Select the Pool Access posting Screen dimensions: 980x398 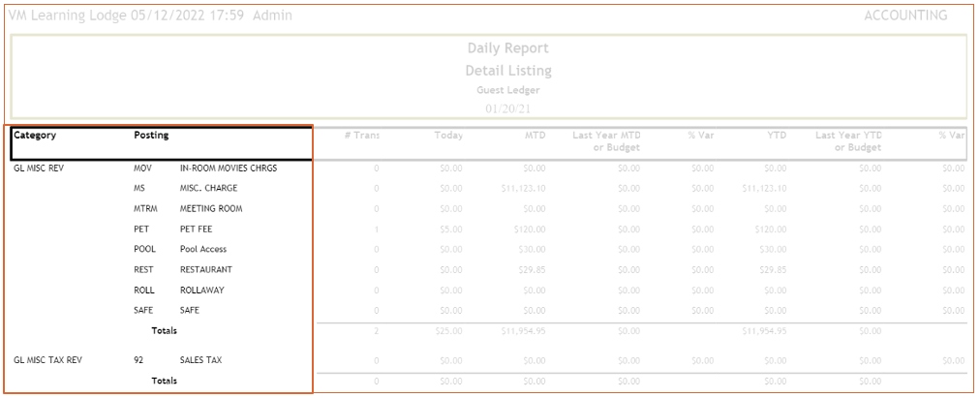click(x=202, y=250)
